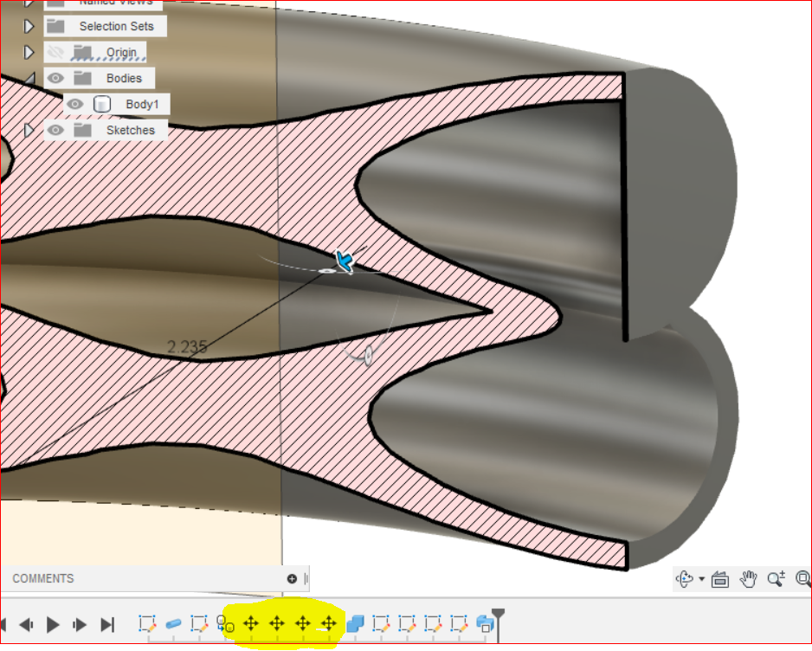
Task: Activate the Zoom magnifier tool
Action: 776,578
